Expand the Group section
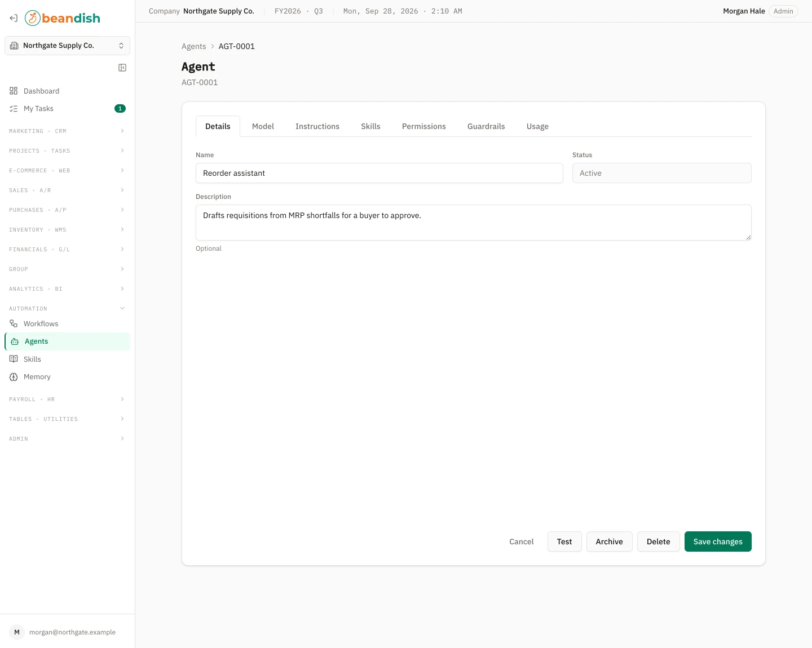Viewport: 812px width, 648px height. coord(68,269)
